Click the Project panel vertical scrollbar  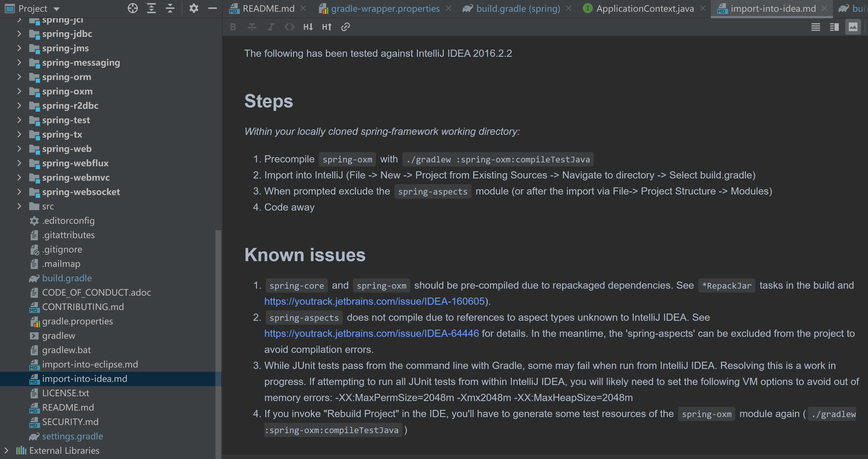[x=218, y=344]
